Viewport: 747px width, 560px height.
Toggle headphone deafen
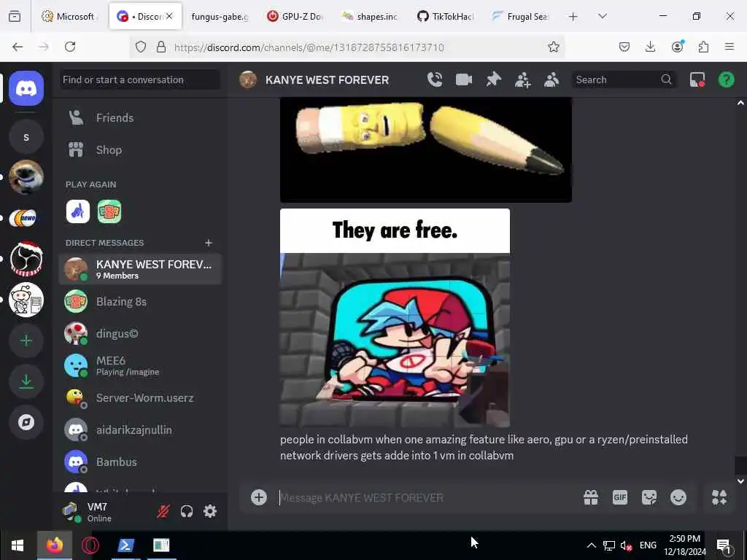[x=187, y=511]
